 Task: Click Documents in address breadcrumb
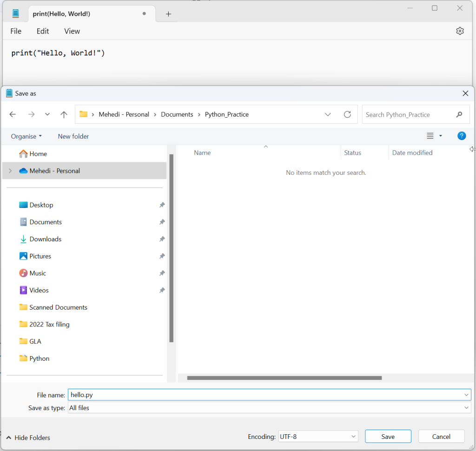pos(177,114)
